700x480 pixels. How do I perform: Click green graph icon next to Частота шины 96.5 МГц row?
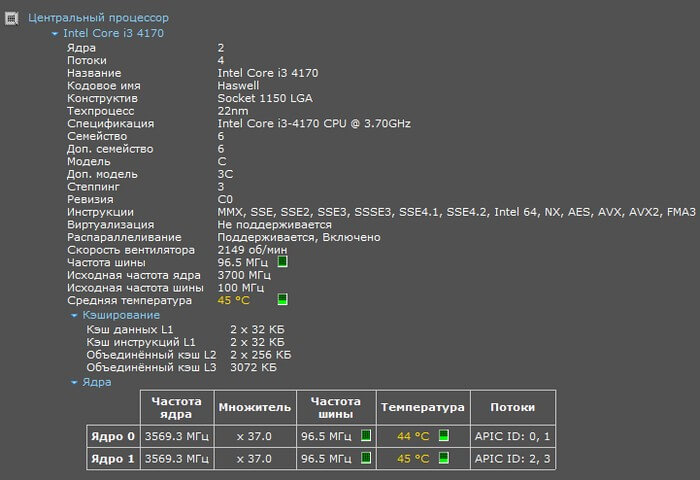[x=282, y=262]
